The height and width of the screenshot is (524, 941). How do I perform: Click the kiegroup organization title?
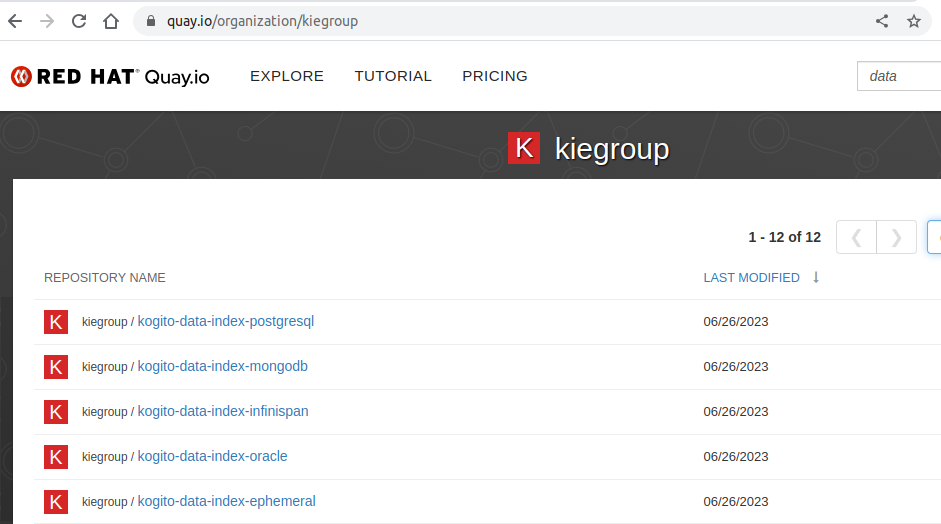click(612, 148)
